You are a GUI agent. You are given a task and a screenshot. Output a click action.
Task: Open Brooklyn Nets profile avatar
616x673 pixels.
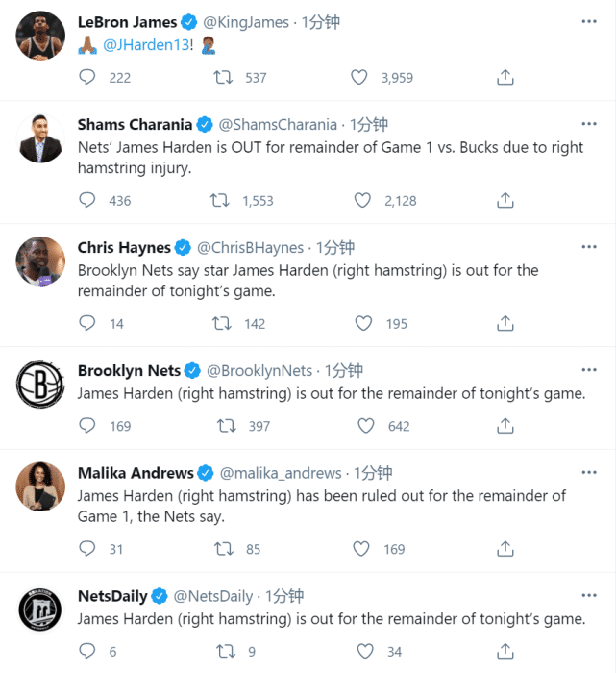coord(40,386)
